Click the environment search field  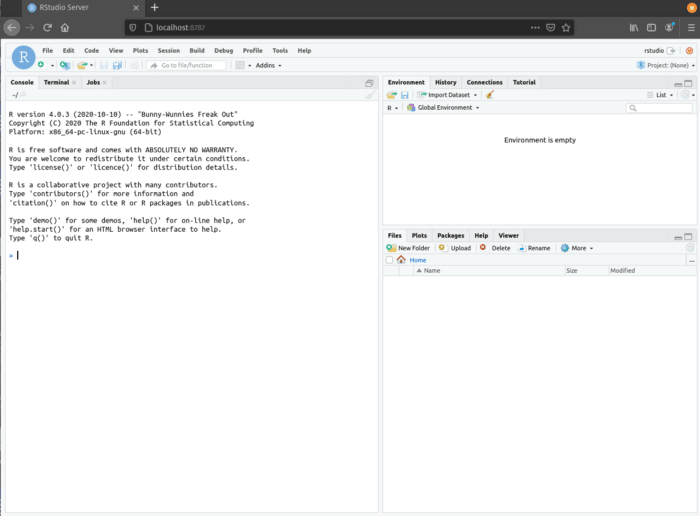pyautogui.click(x=659, y=108)
